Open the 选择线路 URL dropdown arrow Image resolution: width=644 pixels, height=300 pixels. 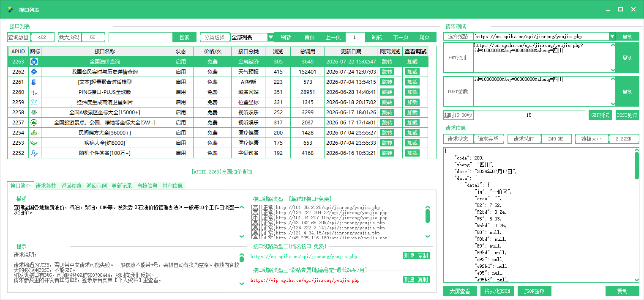pyautogui.click(x=612, y=36)
